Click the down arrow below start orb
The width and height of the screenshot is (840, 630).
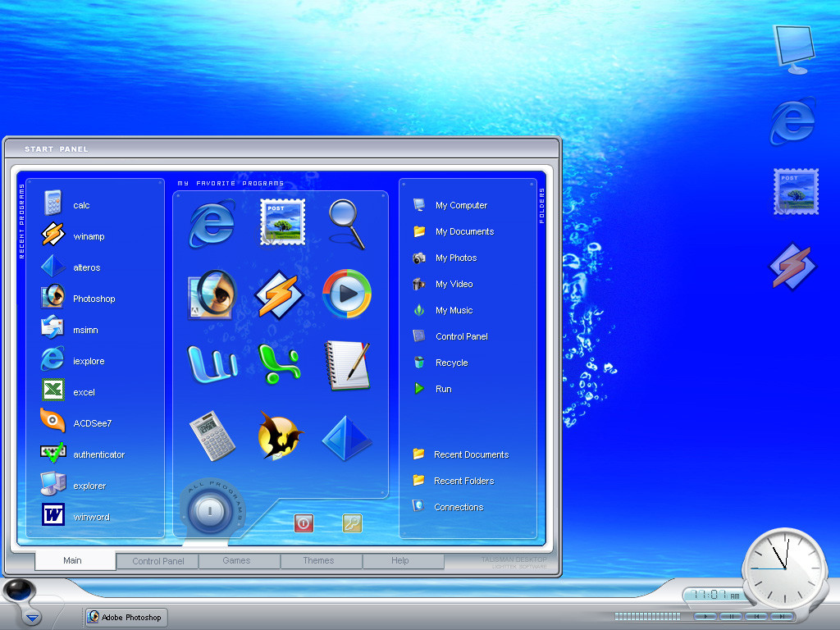point(32,619)
